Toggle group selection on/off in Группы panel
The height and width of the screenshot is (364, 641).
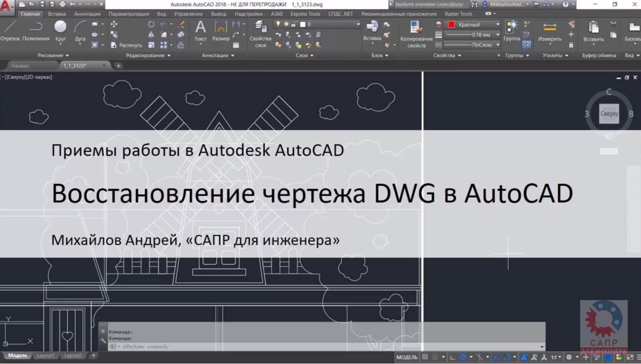(x=527, y=45)
